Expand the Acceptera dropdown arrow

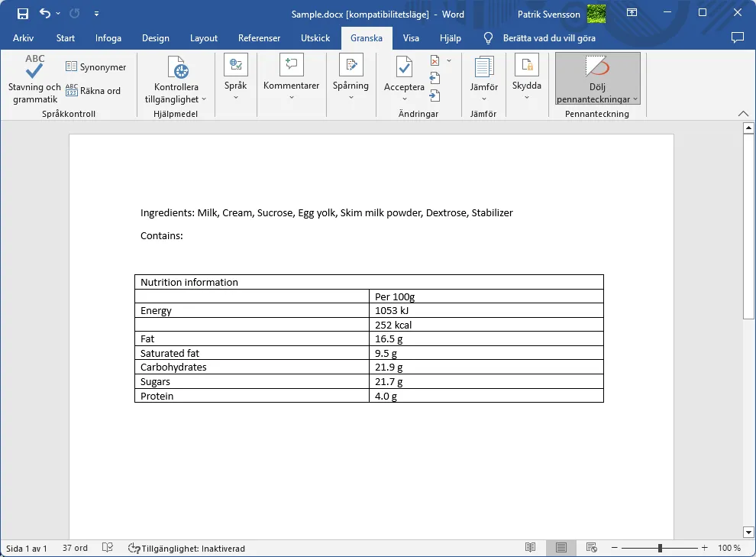(404, 99)
